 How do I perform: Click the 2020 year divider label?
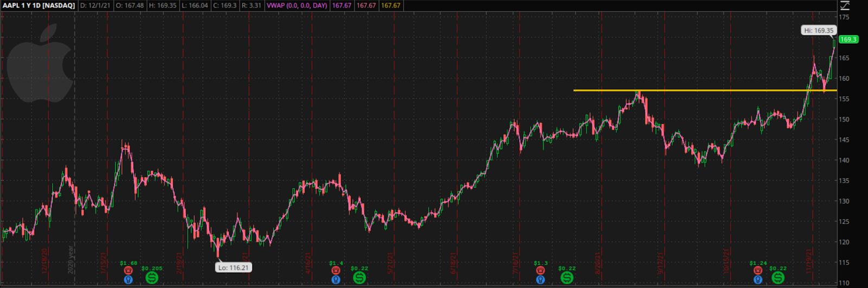71,260
